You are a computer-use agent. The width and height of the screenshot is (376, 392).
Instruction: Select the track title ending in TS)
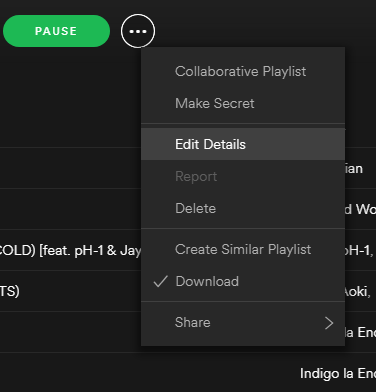10,291
